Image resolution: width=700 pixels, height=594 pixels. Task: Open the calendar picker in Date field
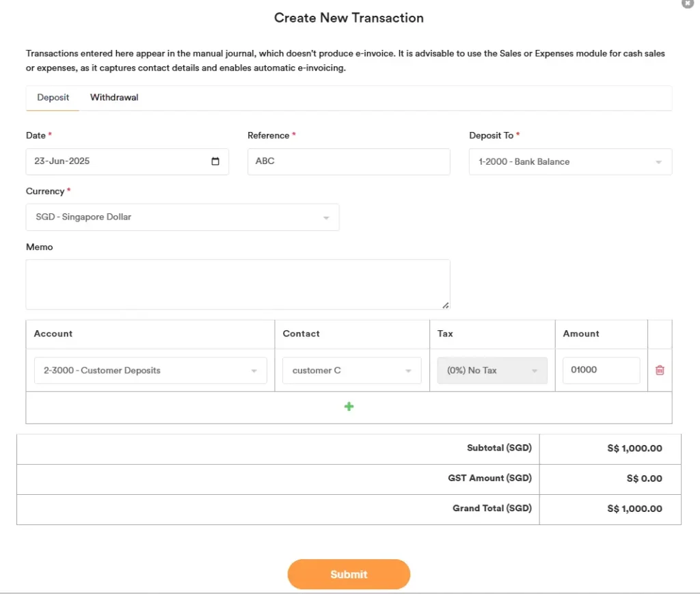215,162
